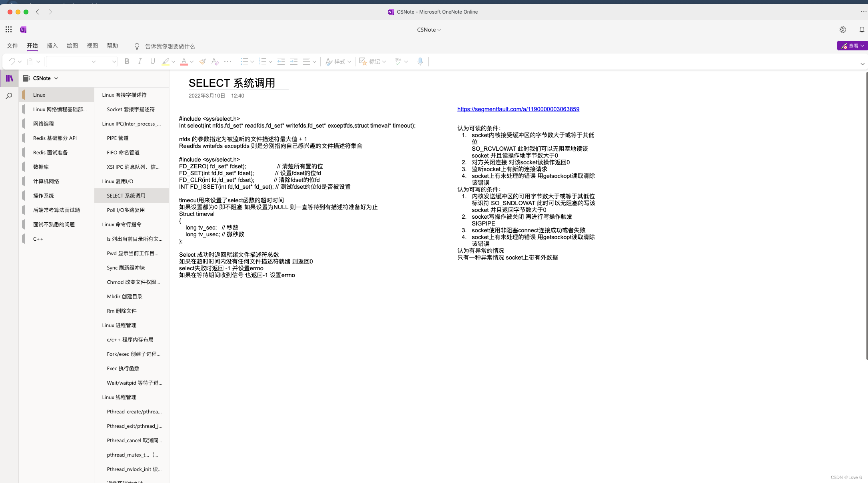
Task: Click the Undo icon in the toolbar
Action: pyautogui.click(x=12, y=61)
